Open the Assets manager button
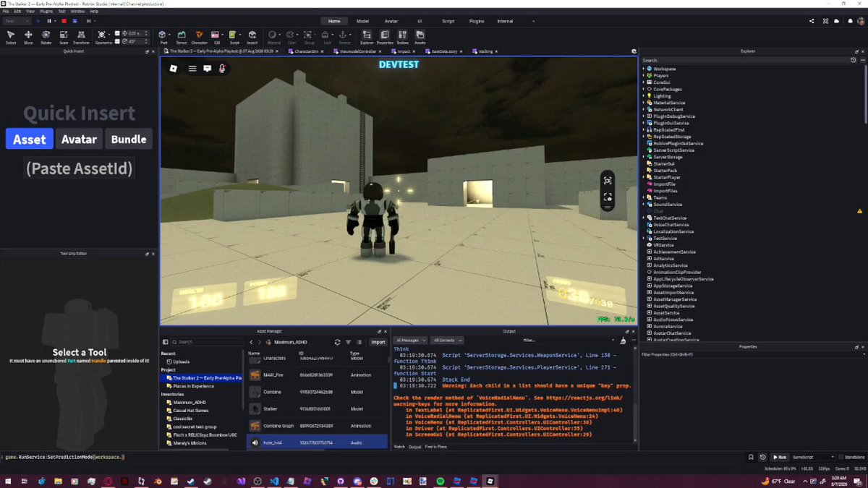868x488 pixels. (420, 37)
